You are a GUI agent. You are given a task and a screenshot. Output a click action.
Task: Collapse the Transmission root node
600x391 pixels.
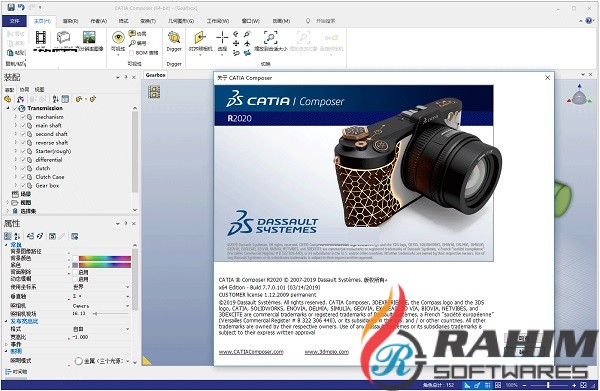8,108
